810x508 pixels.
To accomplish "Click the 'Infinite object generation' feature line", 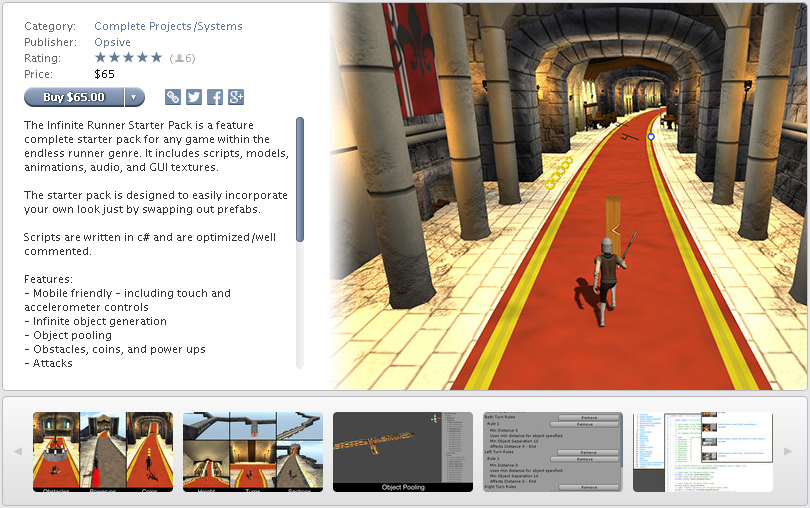I will pos(96,321).
